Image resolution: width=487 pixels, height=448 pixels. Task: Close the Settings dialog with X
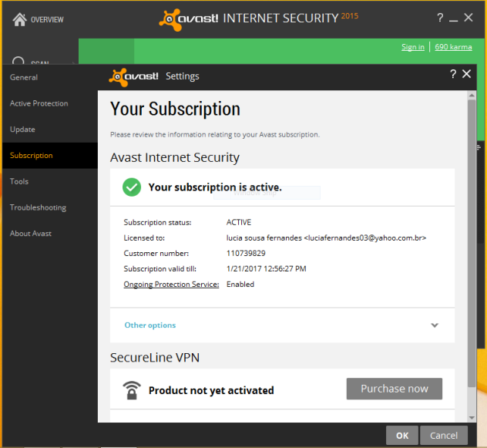tap(466, 74)
